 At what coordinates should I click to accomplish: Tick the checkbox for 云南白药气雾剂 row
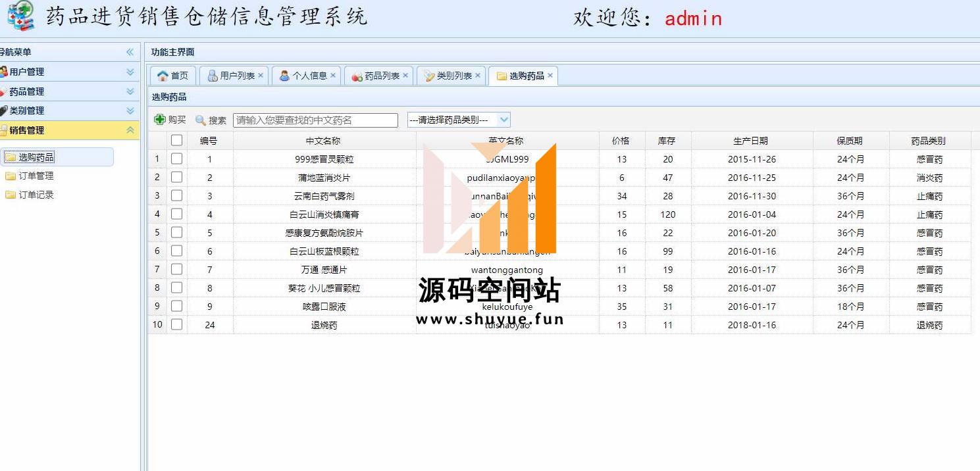pyautogui.click(x=176, y=195)
